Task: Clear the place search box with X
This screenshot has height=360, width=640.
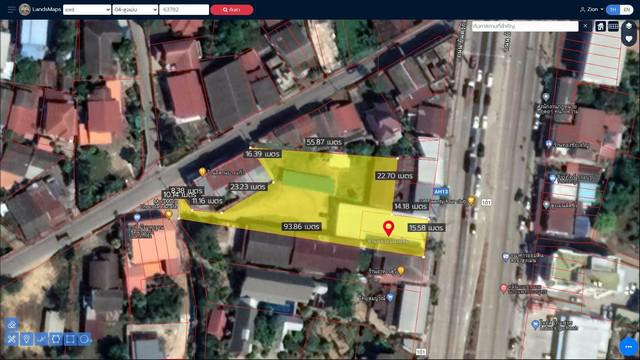Action: (585, 27)
